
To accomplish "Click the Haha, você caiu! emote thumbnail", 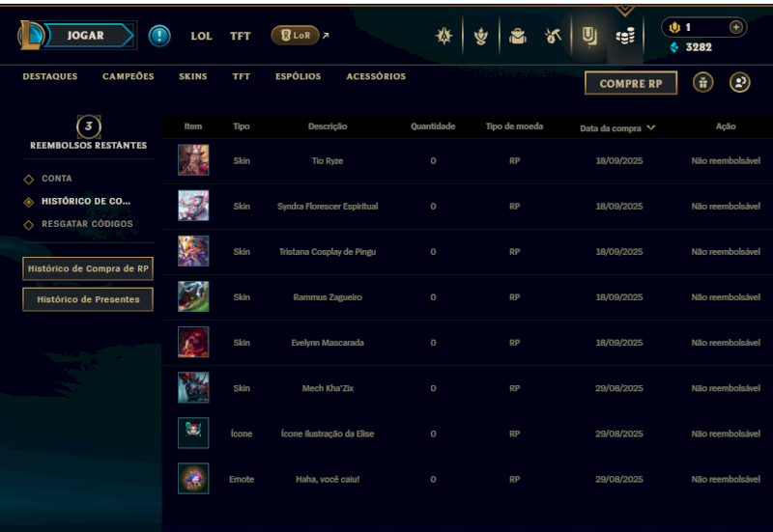I will (x=193, y=478).
